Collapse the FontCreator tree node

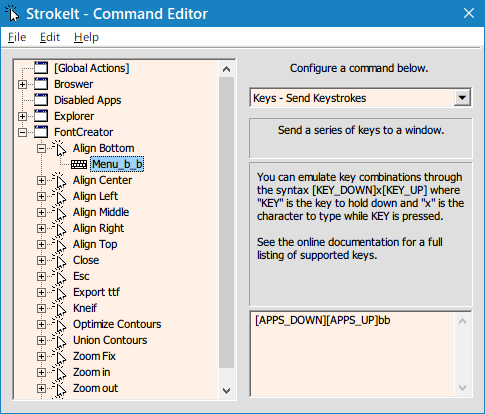coord(22,132)
